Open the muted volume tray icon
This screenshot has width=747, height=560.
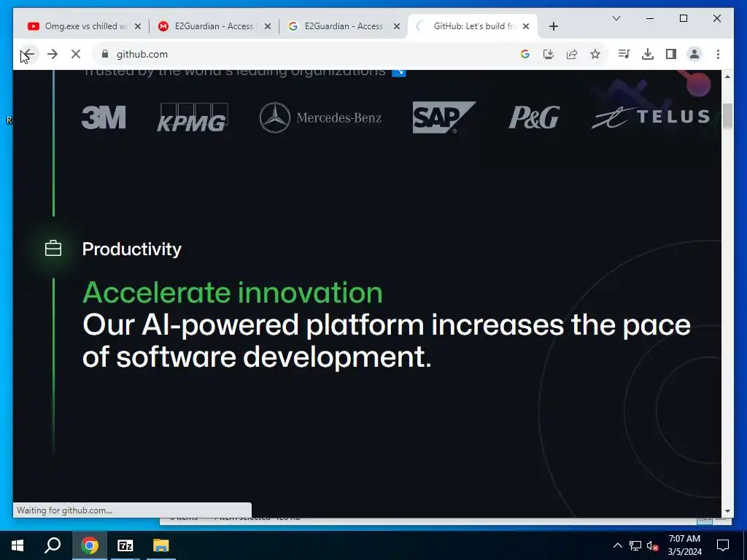click(653, 545)
